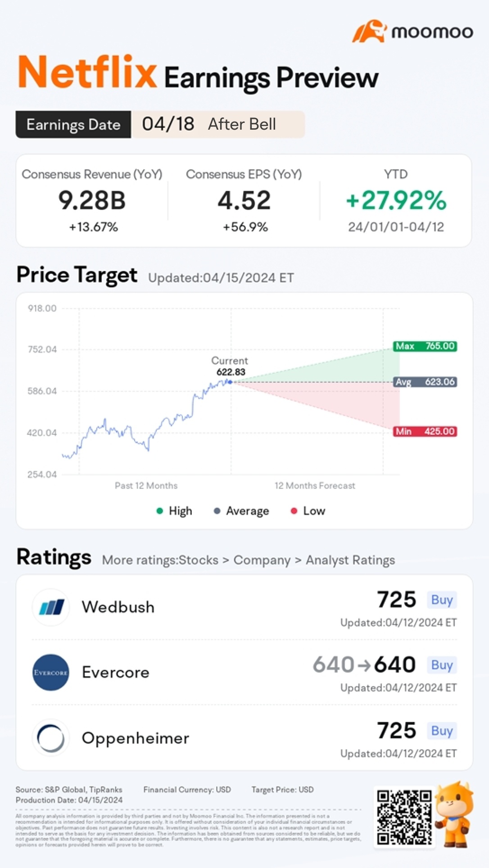Click the green High legend dot
The height and width of the screenshot is (868, 489).
[159, 511]
